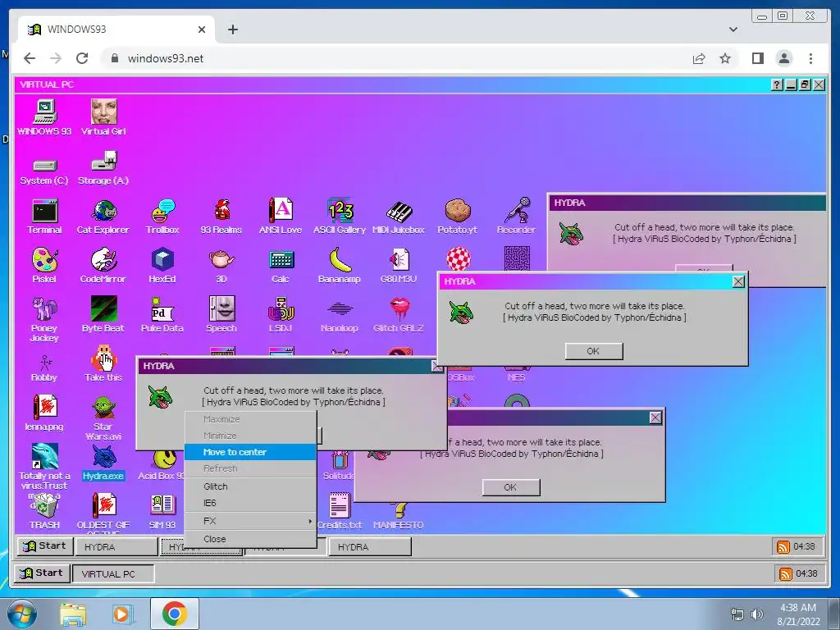Image resolution: width=840 pixels, height=630 pixels.
Task: Launch the 93 Realms icon
Action: [x=221, y=217]
